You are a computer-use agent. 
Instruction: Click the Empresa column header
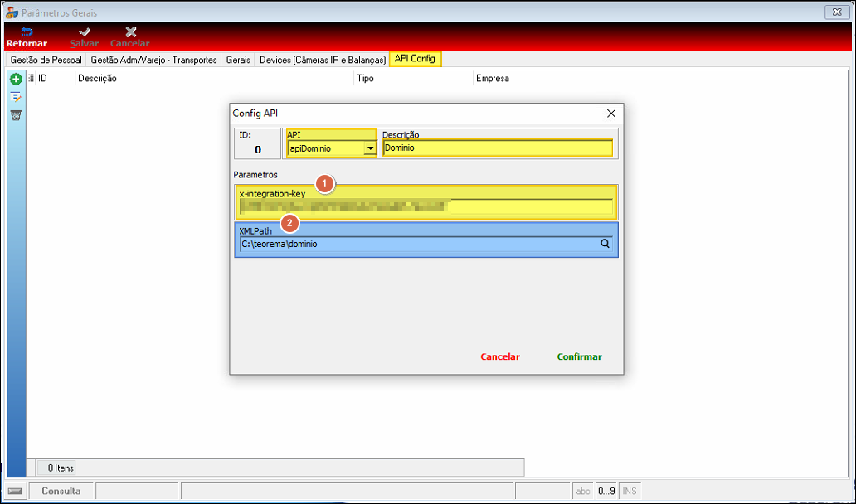(493, 79)
